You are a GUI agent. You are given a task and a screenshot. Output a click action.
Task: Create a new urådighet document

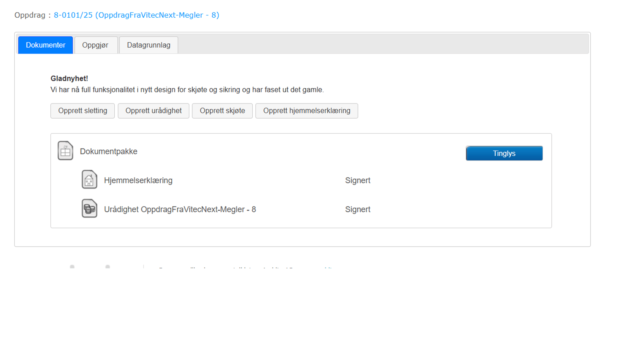tap(153, 111)
